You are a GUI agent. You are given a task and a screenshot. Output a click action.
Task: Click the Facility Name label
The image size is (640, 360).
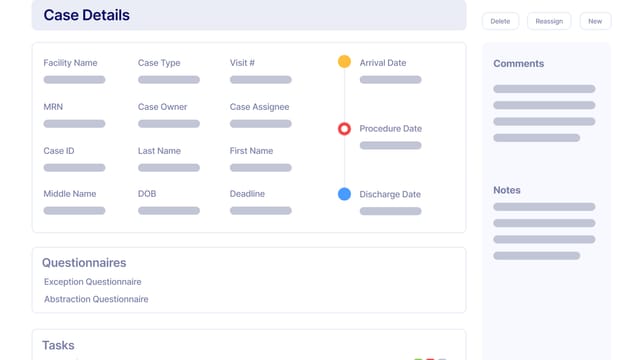point(70,63)
